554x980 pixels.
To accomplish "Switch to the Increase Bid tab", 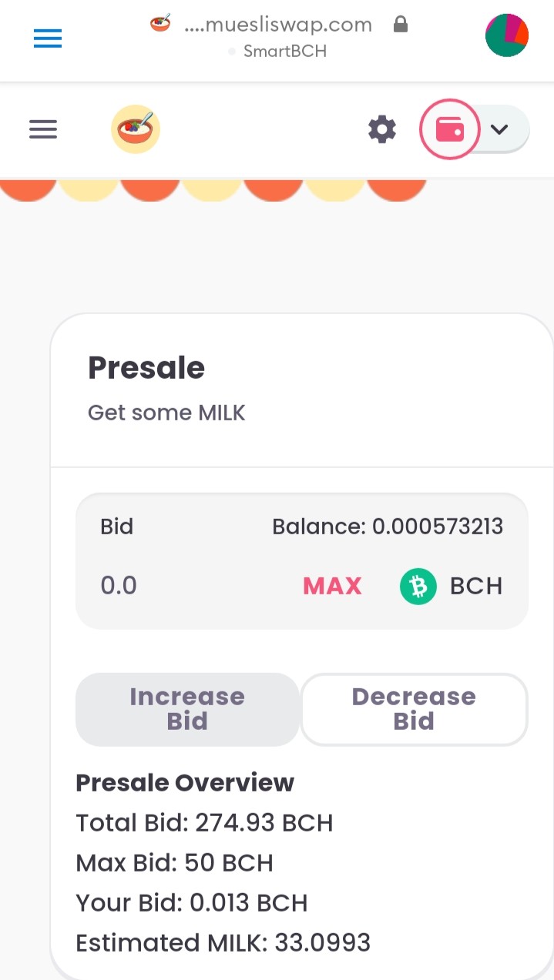I will click(187, 709).
